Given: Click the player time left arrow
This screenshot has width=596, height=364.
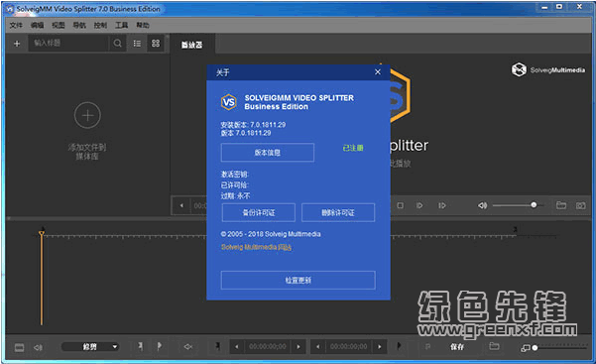Looking at the screenshot, I should point(181,205).
